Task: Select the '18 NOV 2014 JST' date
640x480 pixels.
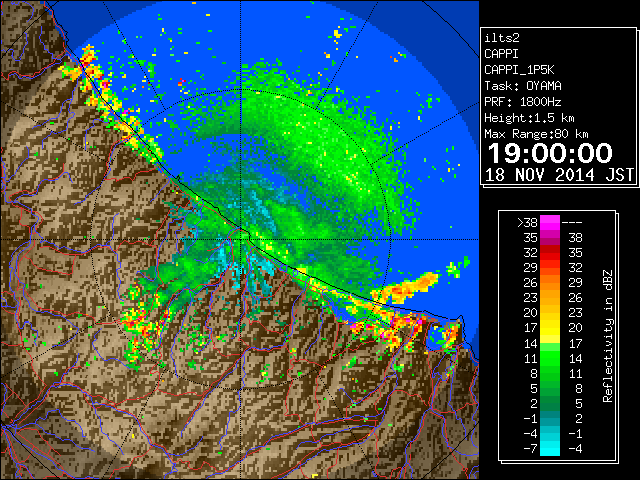Action: pyautogui.click(x=559, y=175)
